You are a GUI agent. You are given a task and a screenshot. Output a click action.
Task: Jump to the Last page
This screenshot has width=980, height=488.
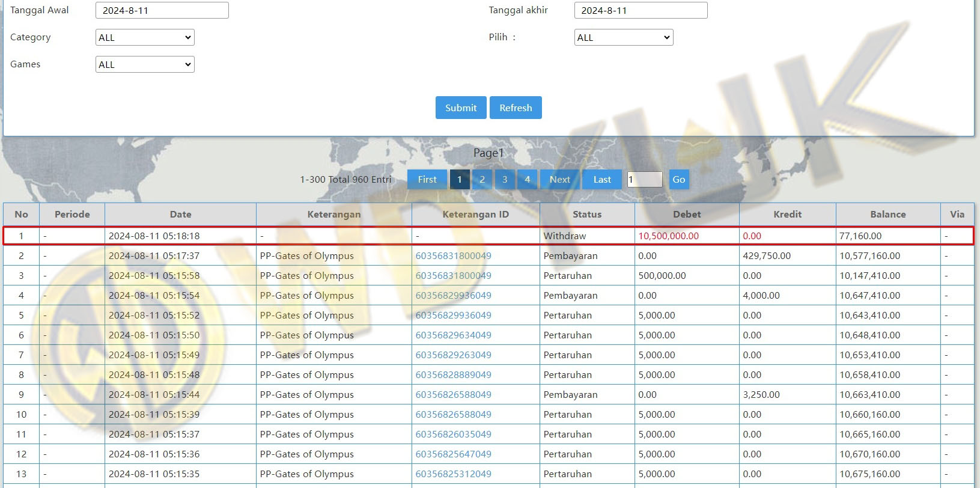coord(602,179)
